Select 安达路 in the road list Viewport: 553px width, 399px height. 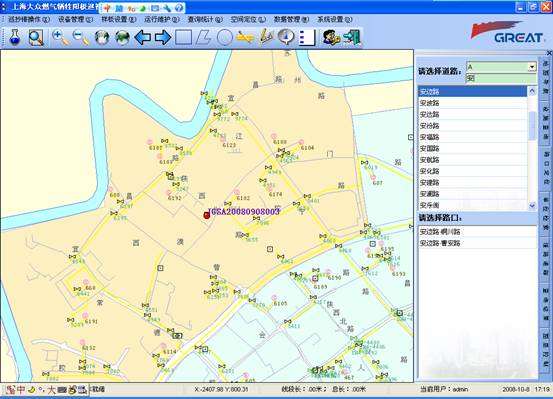[473, 114]
